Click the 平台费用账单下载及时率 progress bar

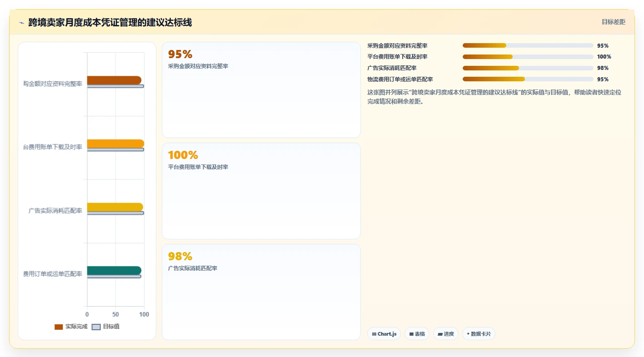point(528,57)
